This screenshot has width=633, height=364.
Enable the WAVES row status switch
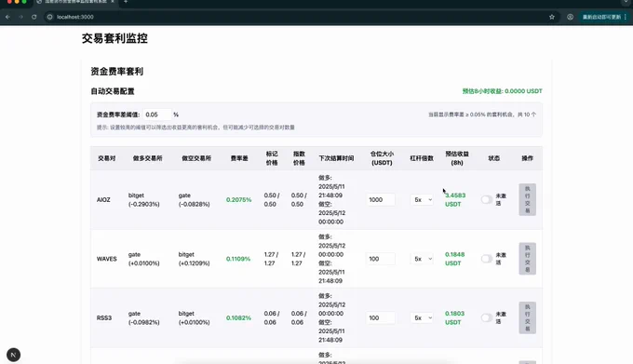coord(487,259)
